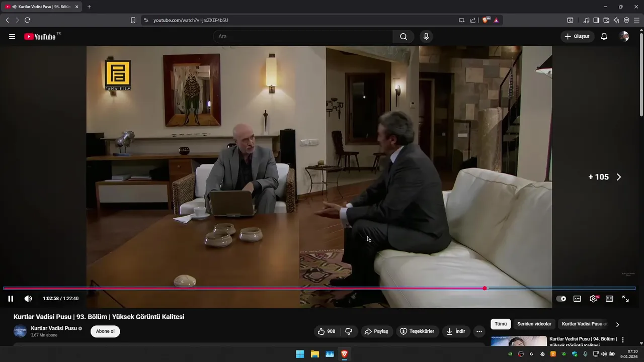Select the Kurtlar Vadisi Pusu browser tab
644x362 pixels.
pos(41,7)
